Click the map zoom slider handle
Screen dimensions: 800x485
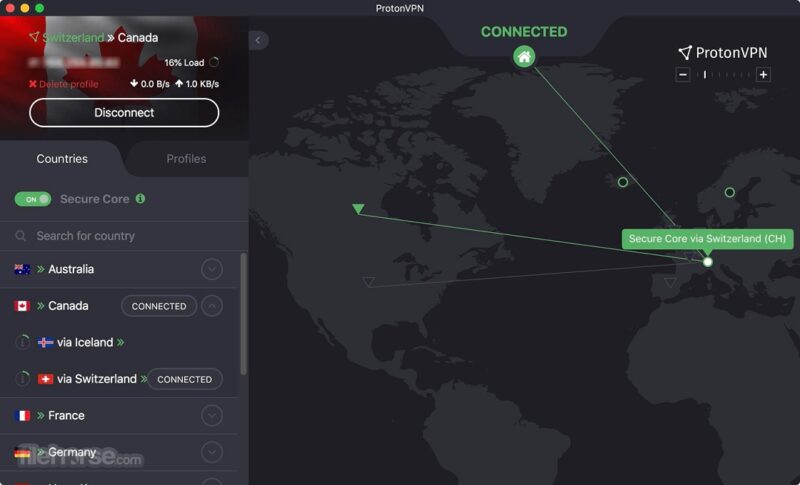coord(705,75)
